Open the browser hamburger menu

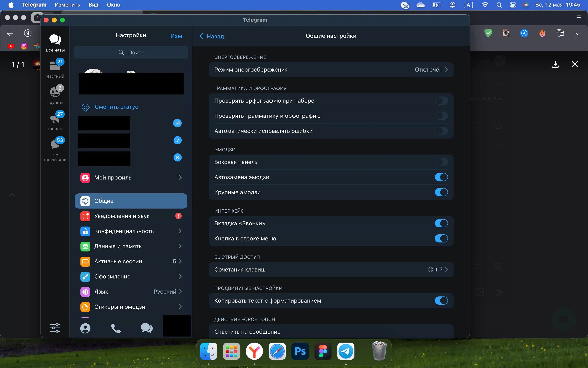point(579,18)
